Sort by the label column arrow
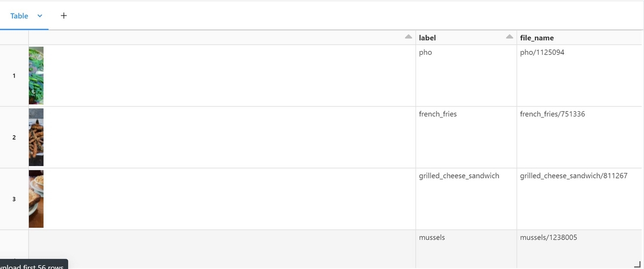The width and height of the screenshot is (644, 269). (509, 37)
